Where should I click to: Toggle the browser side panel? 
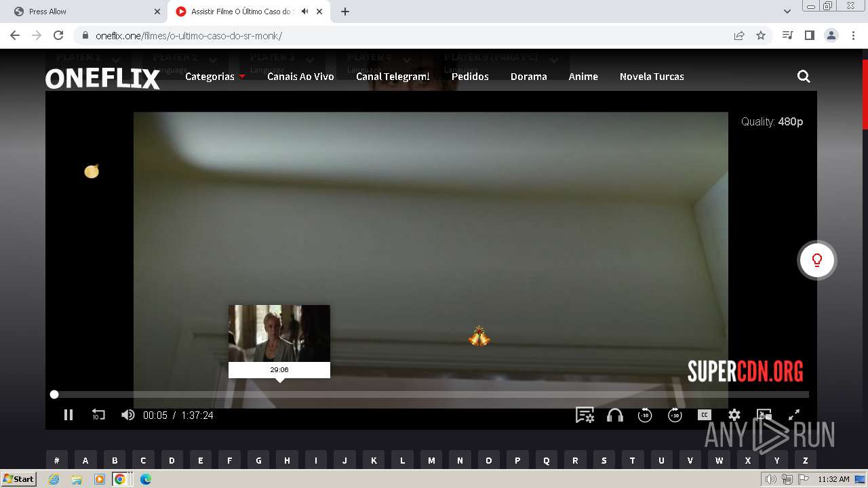(809, 36)
